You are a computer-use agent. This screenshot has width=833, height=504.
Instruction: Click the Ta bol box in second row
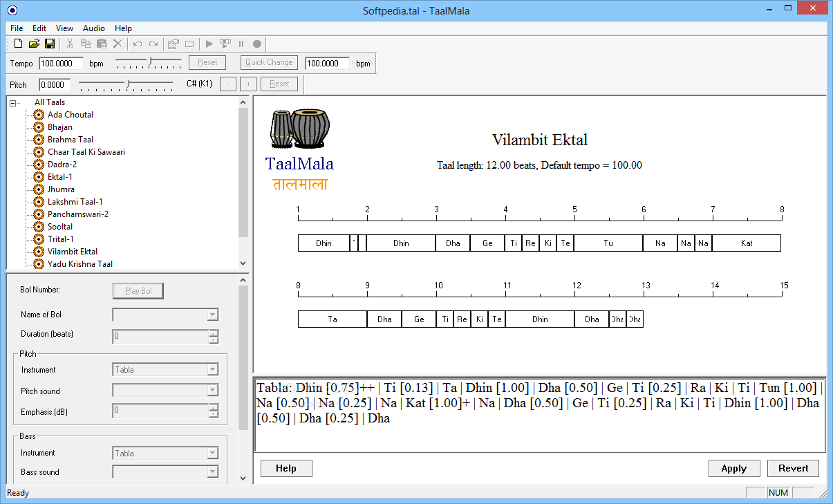(333, 319)
